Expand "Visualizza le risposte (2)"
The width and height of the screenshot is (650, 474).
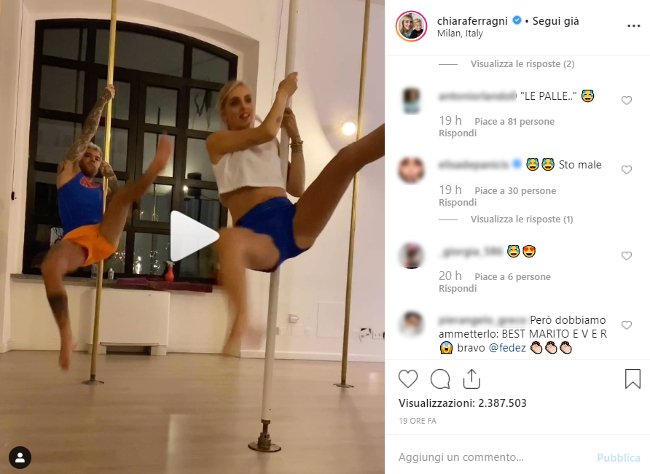[x=522, y=64]
